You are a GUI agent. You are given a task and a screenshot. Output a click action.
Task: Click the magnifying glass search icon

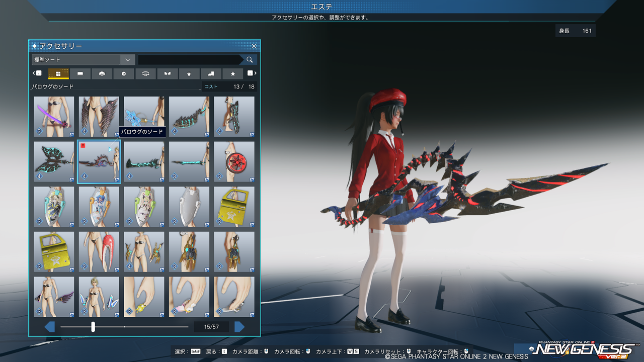tap(250, 59)
